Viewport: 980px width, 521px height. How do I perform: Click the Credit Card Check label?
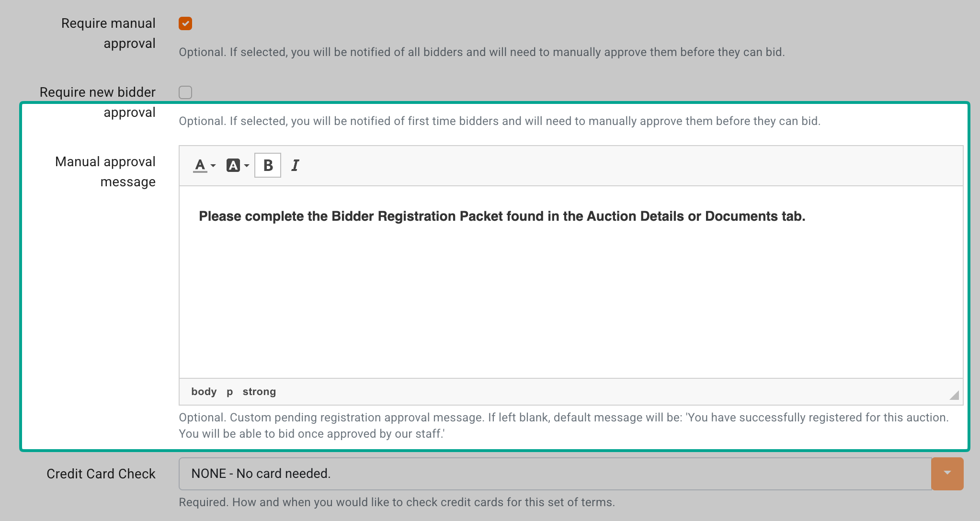click(x=101, y=474)
